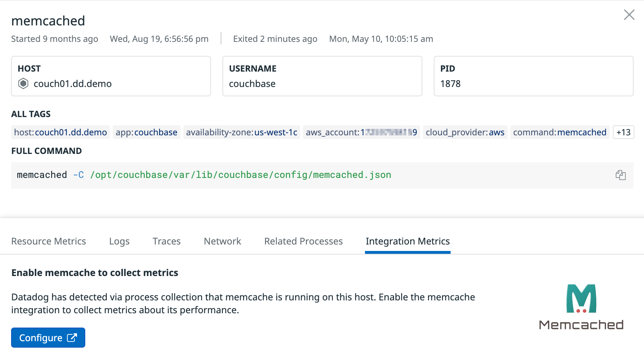Open the Logs tab
Screen dimensions: 644x358
(119, 241)
